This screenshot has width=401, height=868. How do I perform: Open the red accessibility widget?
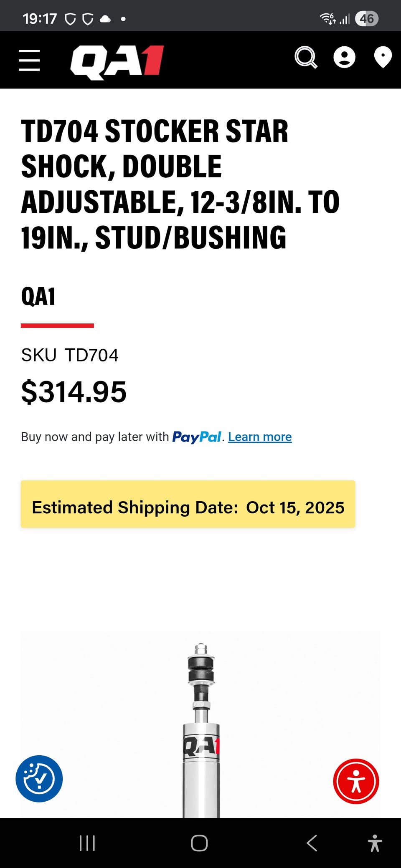tap(356, 781)
